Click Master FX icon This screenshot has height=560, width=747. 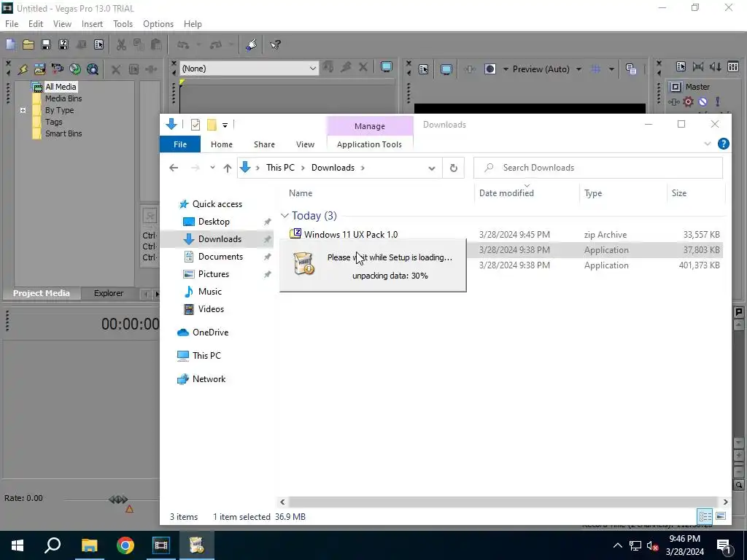[673, 102]
